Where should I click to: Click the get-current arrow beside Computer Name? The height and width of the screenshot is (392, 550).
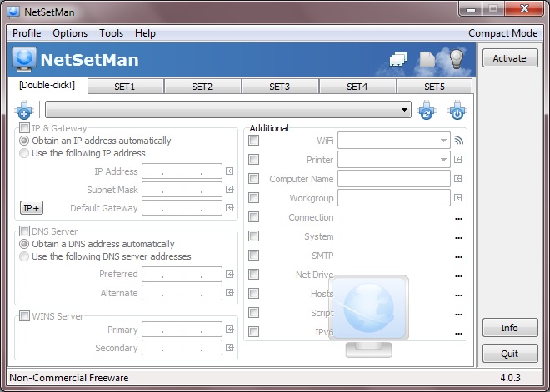pyautogui.click(x=458, y=179)
